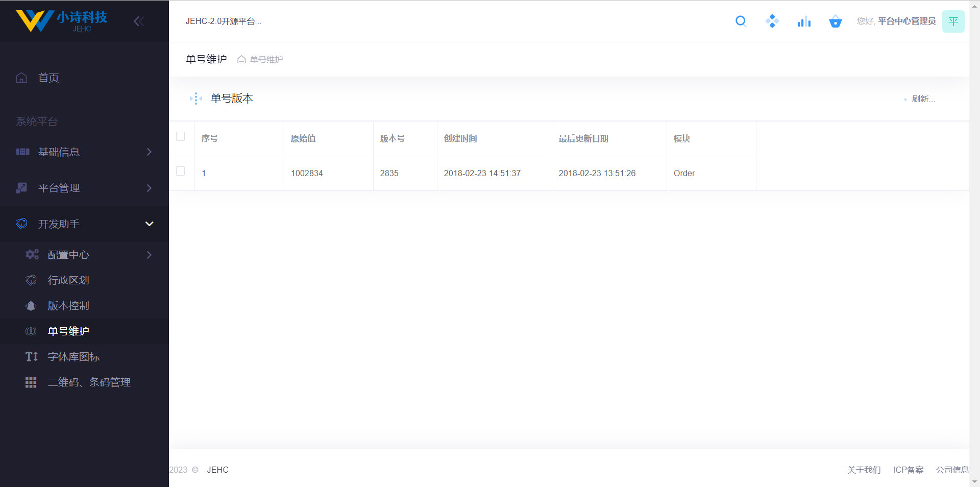This screenshot has height=487, width=980.
Task: Click the home icon in breadcrumb
Action: point(241,60)
